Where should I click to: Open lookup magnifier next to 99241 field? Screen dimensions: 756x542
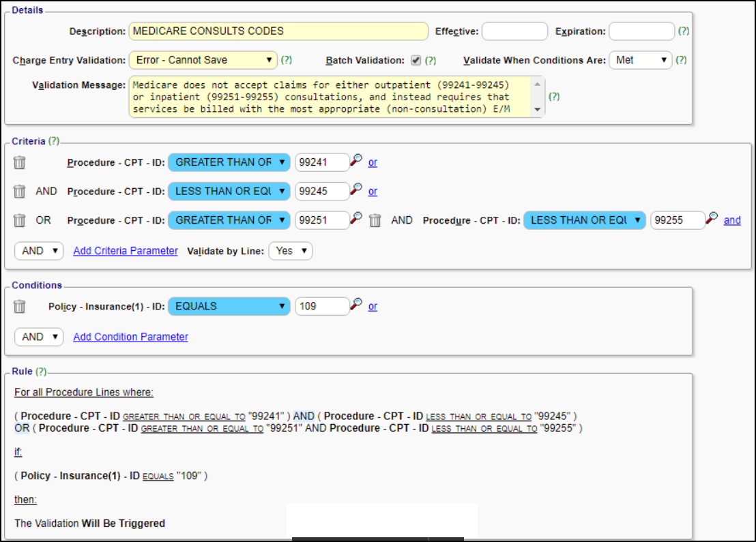356,162
